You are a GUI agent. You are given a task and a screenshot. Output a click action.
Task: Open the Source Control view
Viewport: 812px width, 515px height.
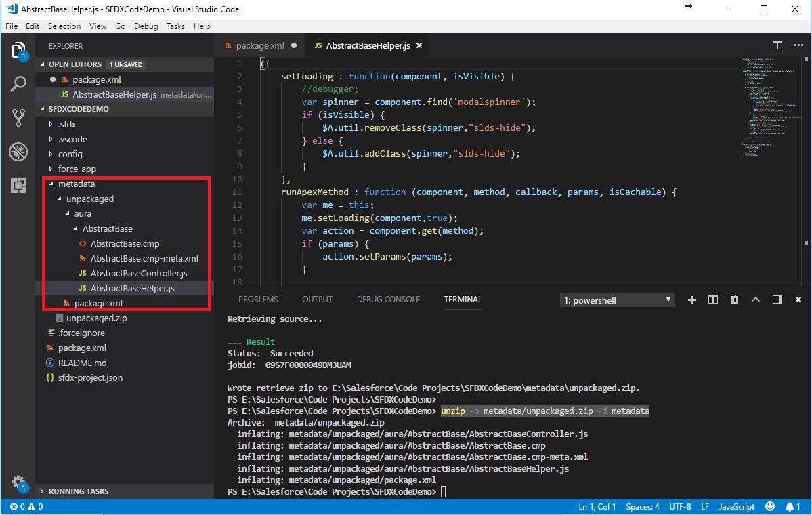click(x=18, y=118)
